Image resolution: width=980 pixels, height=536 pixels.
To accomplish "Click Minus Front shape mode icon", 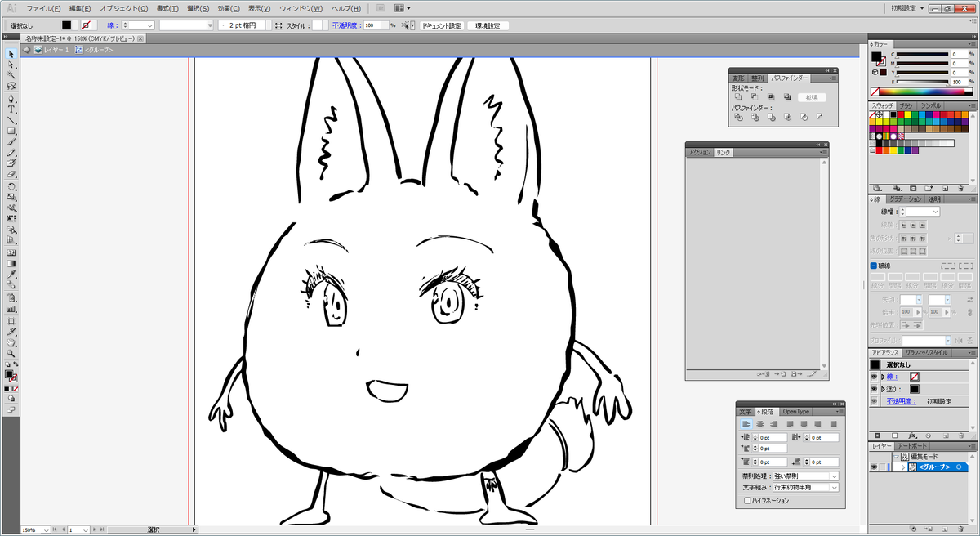I will 755,97.
